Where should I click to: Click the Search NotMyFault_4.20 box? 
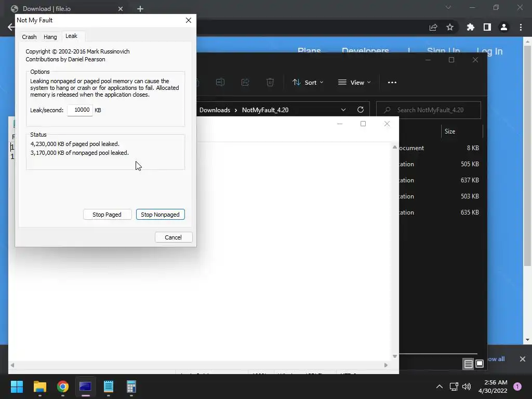pyautogui.click(x=429, y=110)
